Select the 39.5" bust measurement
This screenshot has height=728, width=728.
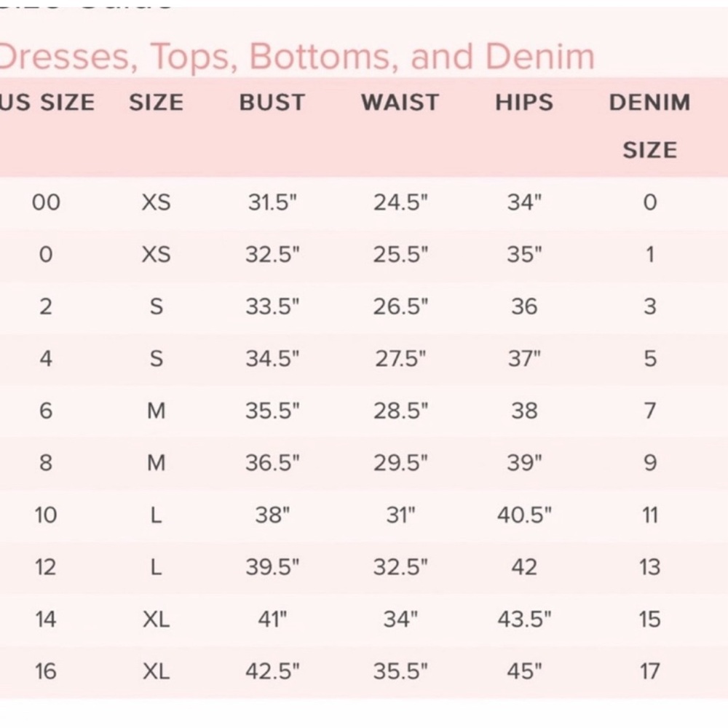(272, 567)
